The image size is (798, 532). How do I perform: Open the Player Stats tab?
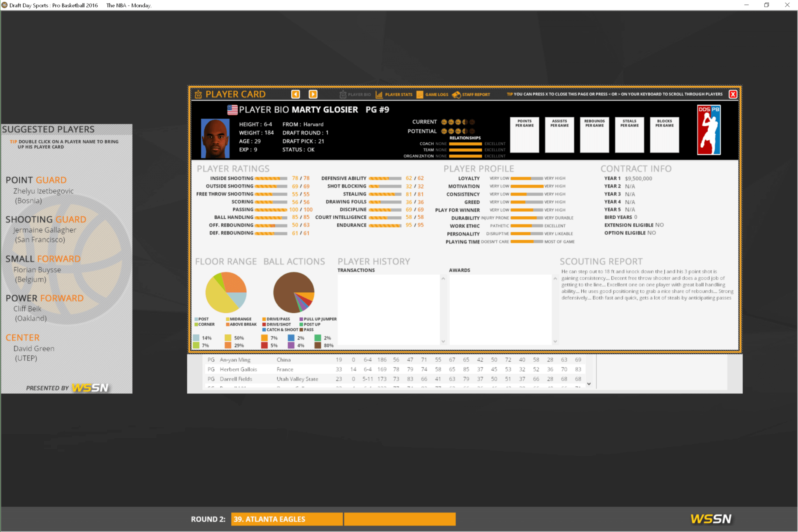click(394, 94)
